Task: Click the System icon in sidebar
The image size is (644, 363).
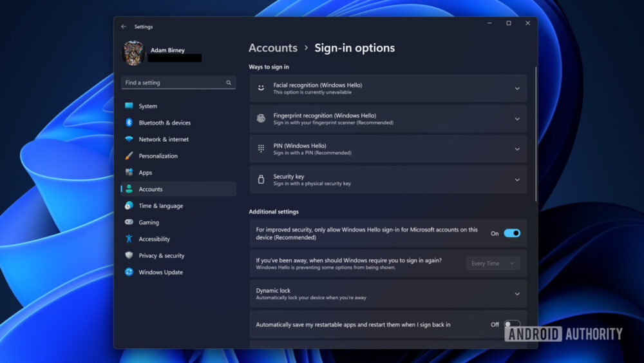Action: (x=129, y=106)
